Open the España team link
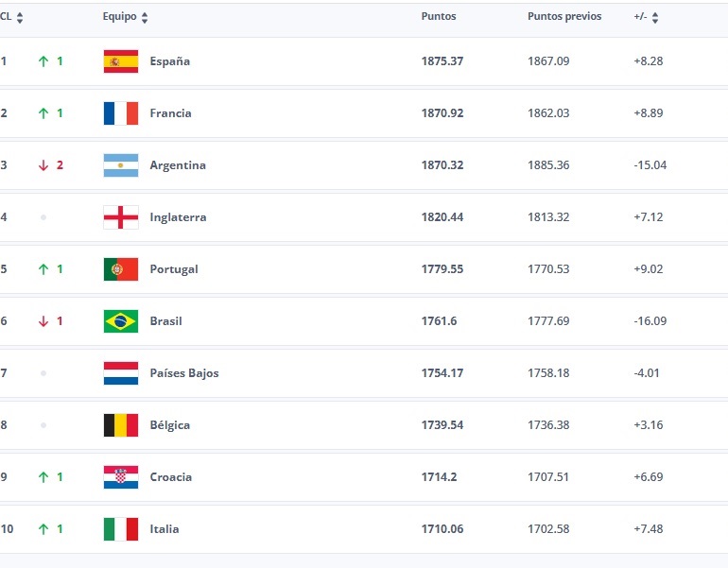Viewport: 728px width, 568px height. [170, 61]
